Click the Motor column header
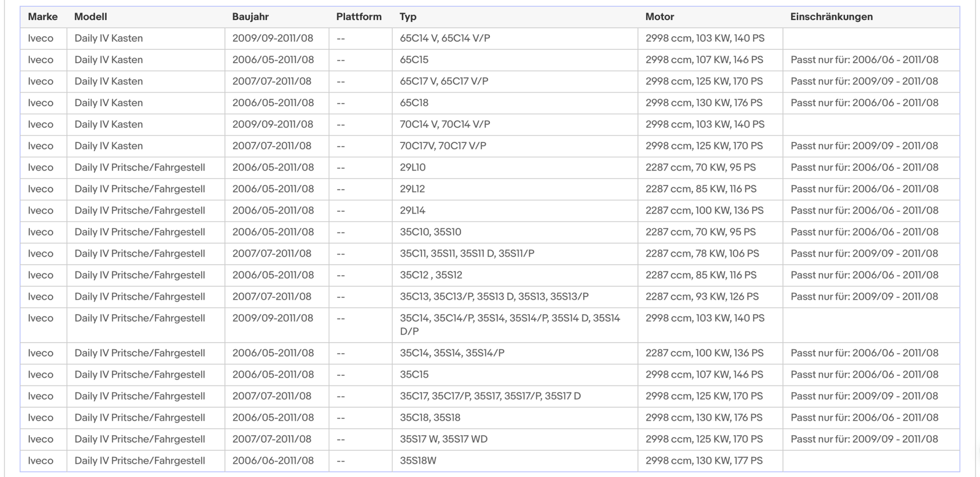This screenshot has width=980, height=477. 660,17
